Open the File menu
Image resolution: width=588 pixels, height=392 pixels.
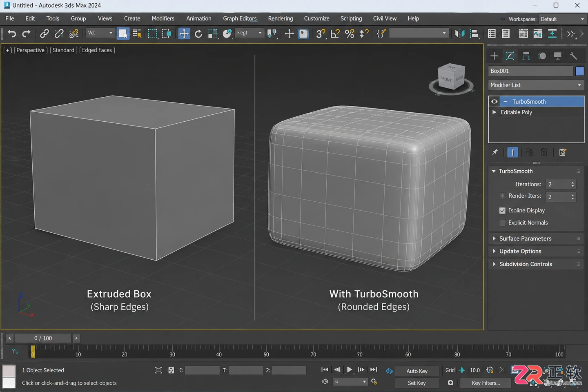pyautogui.click(x=10, y=18)
